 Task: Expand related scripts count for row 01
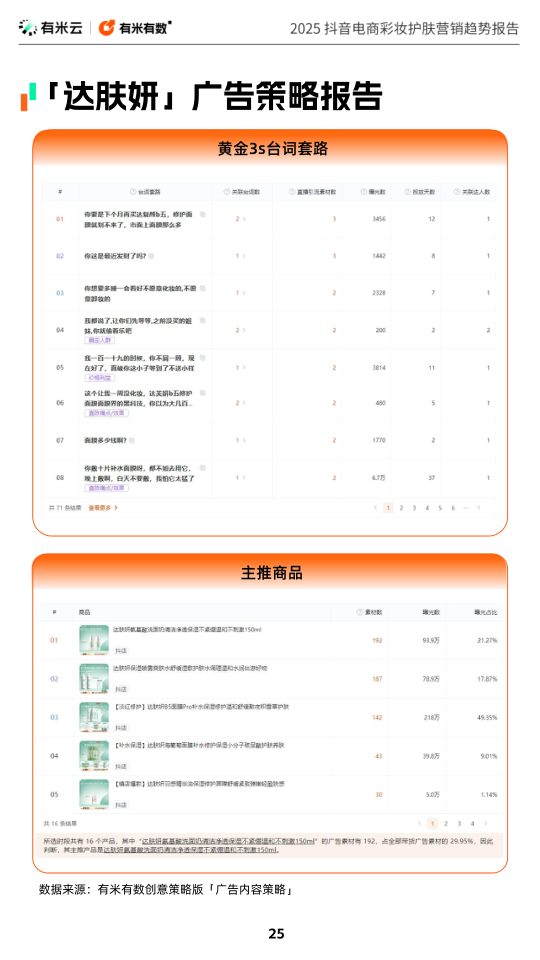coord(241,219)
